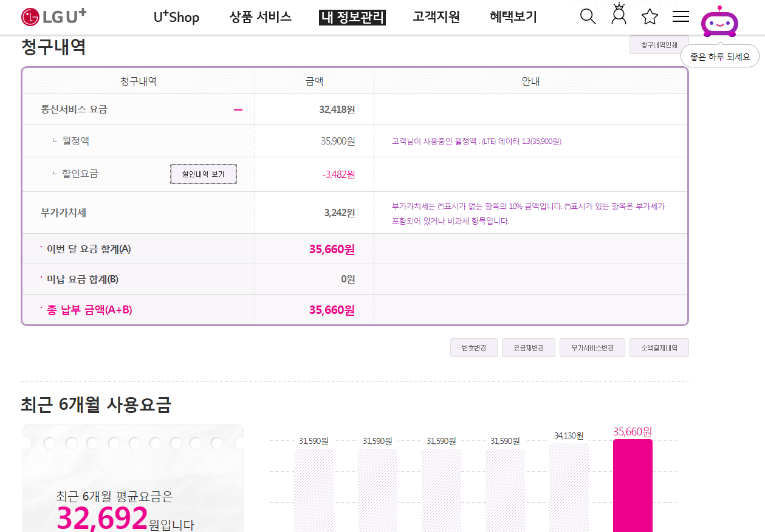Collapse 통신서비스 요금 with the minus icon

(238, 110)
